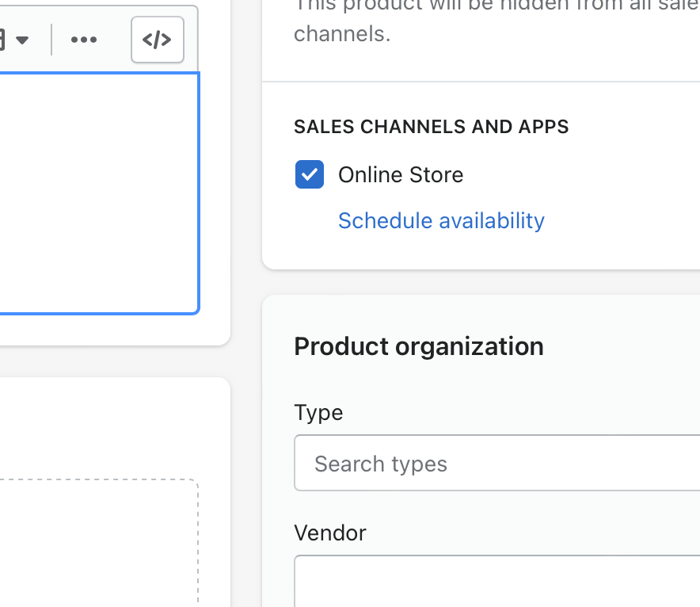Image resolution: width=700 pixels, height=607 pixels.
Task: Expand the insert table dropdown arrow
Action: tap(22, 40)
